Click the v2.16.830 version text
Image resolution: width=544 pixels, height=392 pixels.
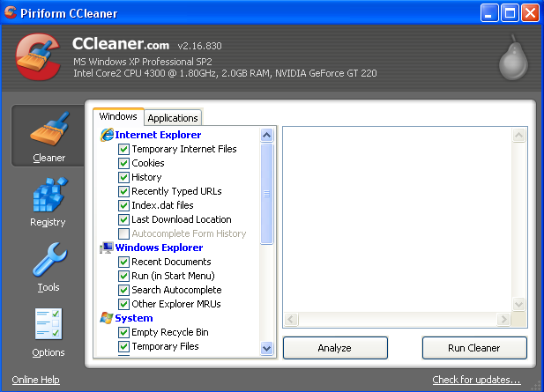(200, 46)
